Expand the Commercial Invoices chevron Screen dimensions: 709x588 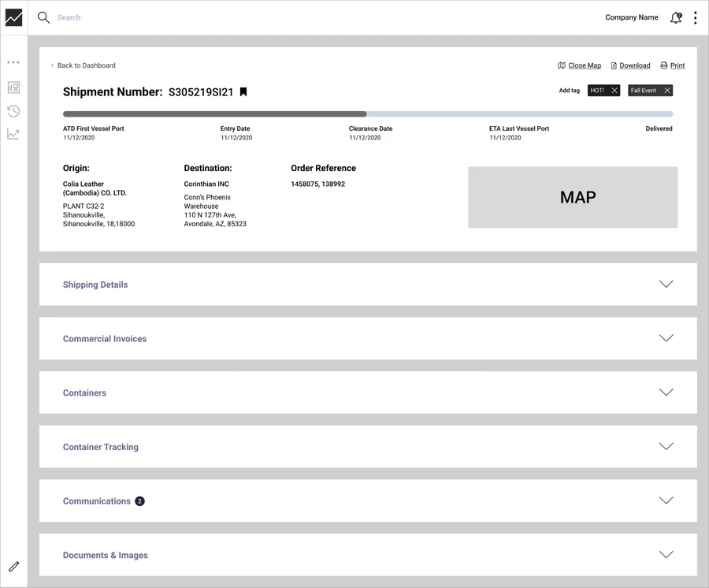tap(666, 338)
